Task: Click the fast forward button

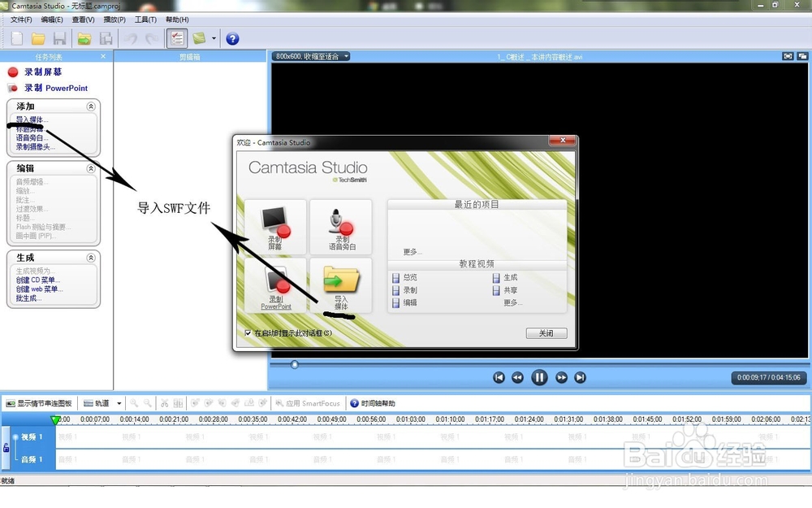Action: [561, 377]
